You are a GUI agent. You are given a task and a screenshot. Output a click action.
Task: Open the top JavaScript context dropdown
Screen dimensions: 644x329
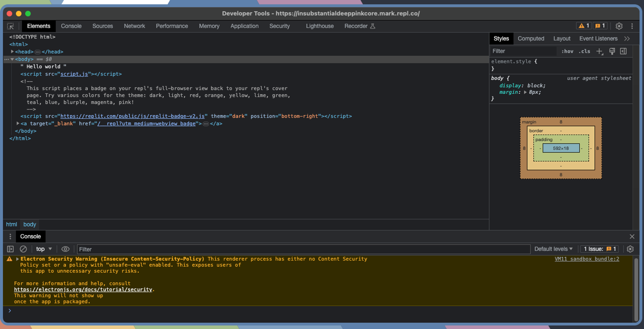(44, 249)
